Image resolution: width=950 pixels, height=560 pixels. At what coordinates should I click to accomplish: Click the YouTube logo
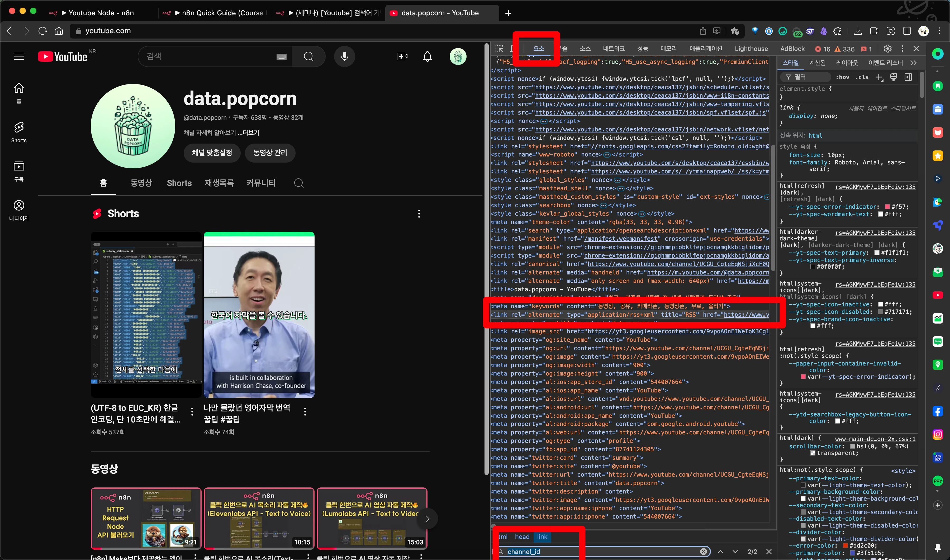click(63, 56)
